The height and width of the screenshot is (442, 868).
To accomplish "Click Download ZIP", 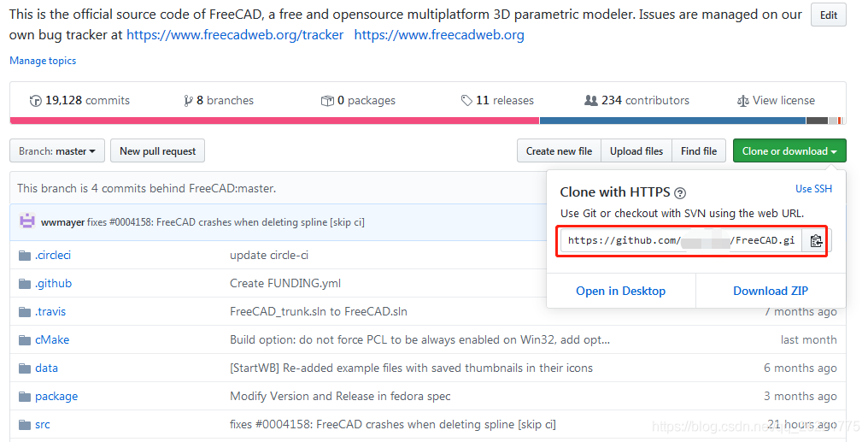I will 771,291.
